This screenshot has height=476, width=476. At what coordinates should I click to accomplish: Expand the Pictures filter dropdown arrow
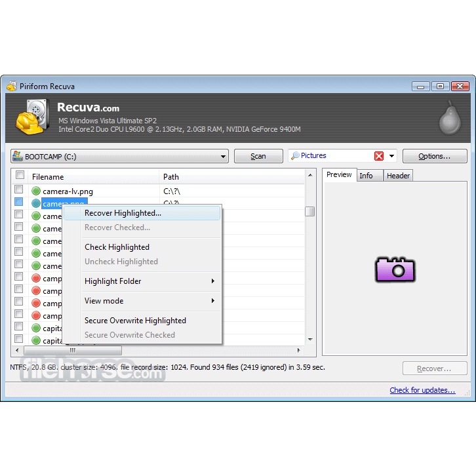392,156
